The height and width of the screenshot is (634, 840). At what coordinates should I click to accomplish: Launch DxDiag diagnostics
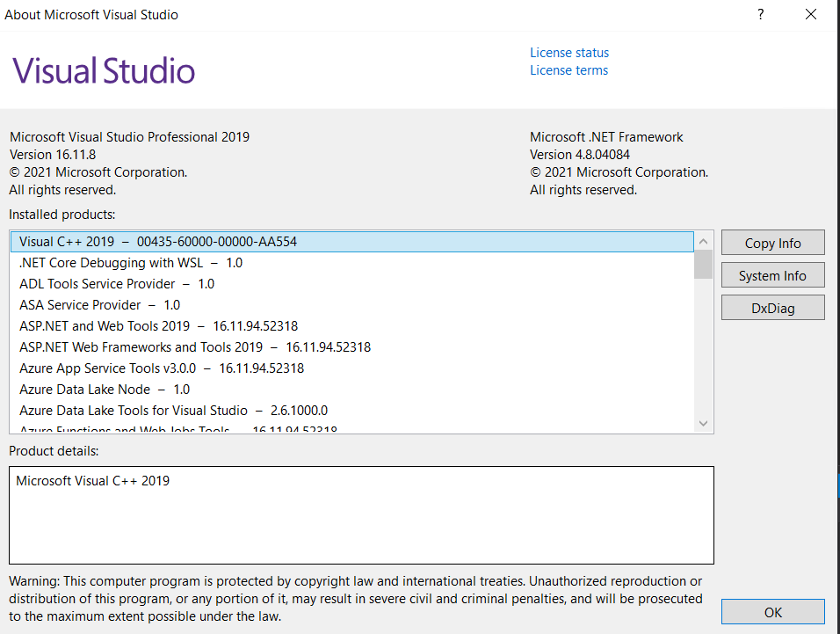click(772, 307)
